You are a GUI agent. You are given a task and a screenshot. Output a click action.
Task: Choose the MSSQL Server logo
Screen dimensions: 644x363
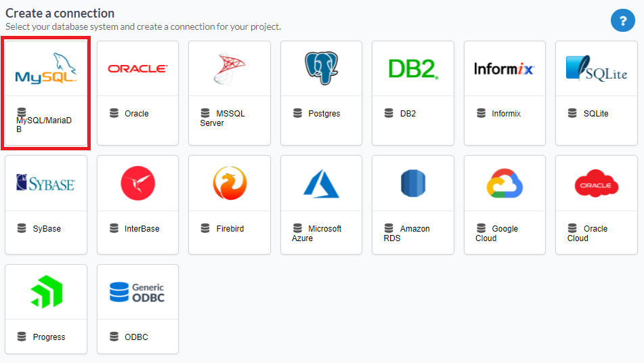click(x=229, y=68)
